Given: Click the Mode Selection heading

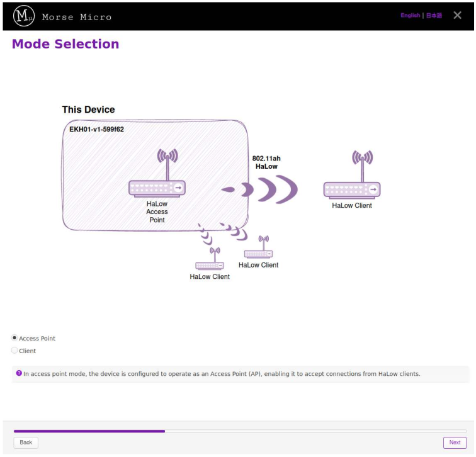Looking at the screenshot, I should click(65, 44).
